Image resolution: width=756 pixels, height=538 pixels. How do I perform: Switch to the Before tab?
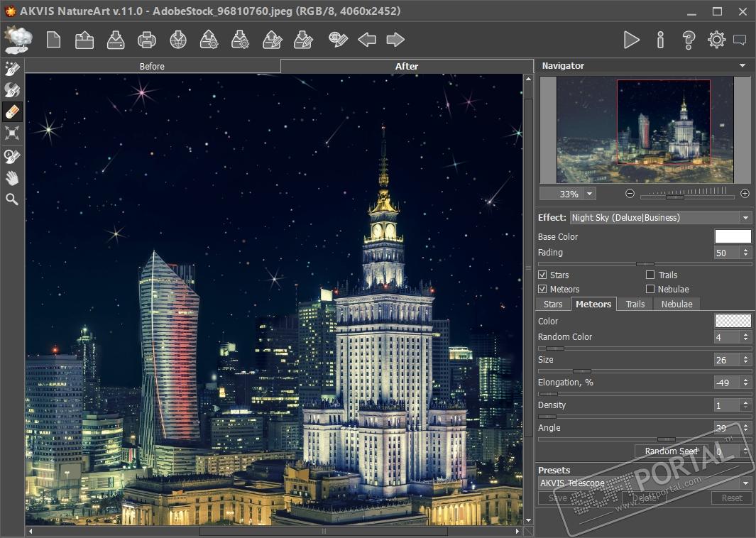152,66
